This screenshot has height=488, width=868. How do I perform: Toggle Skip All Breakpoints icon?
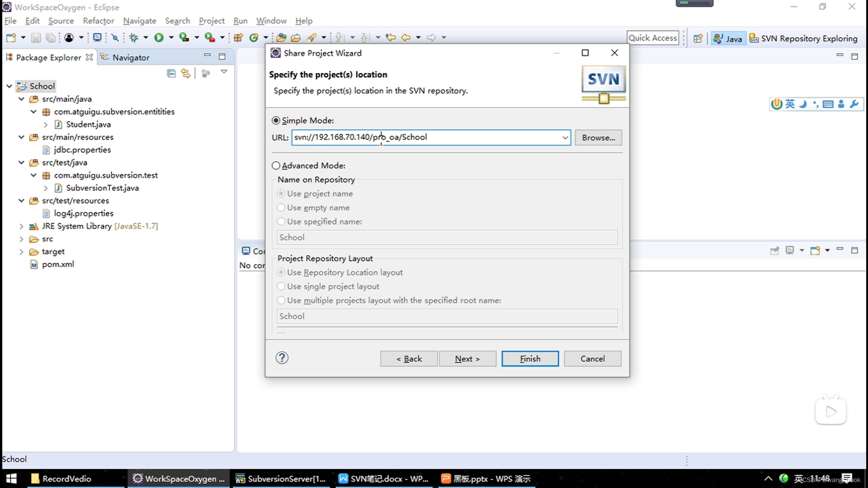(x=115, y=38)
